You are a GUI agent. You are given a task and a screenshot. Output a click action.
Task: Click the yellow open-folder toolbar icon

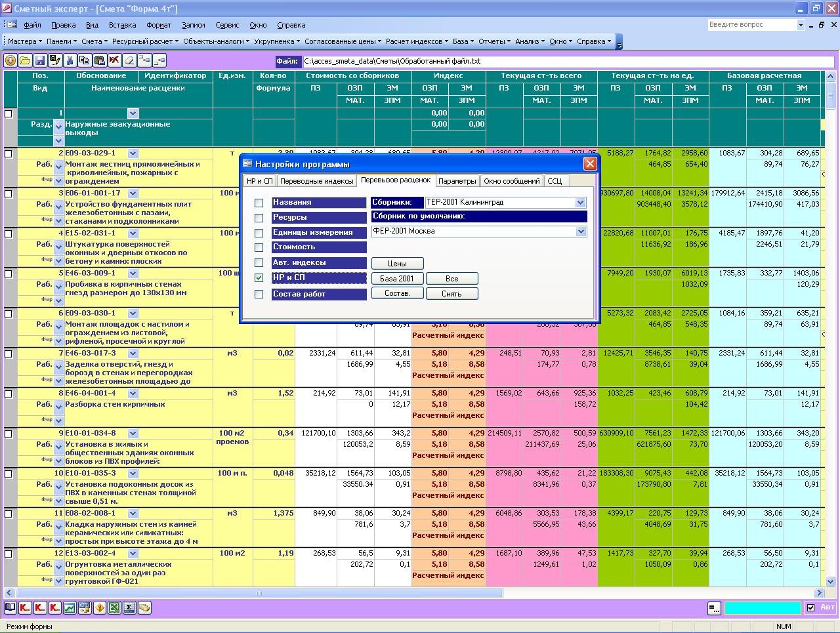coord(25,60)
